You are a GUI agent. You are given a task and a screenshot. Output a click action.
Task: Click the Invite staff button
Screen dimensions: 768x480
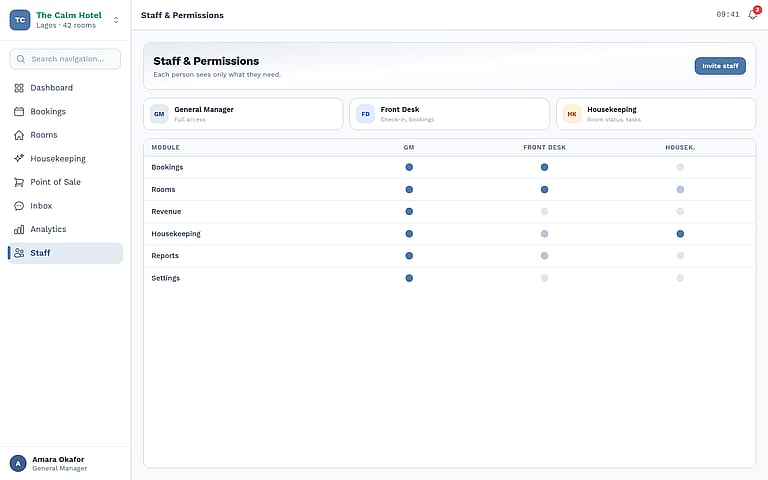click(x=720, y=66)
